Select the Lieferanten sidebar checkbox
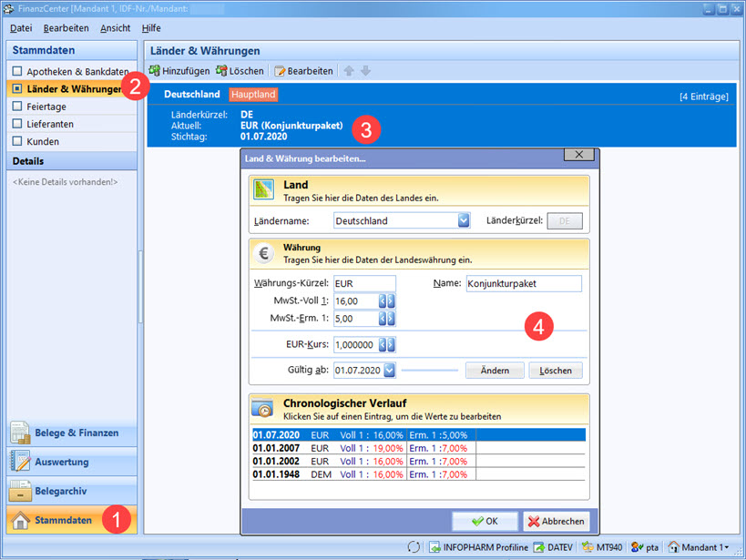746x560 pixels. pyautogui.click(x=16, y=124)
